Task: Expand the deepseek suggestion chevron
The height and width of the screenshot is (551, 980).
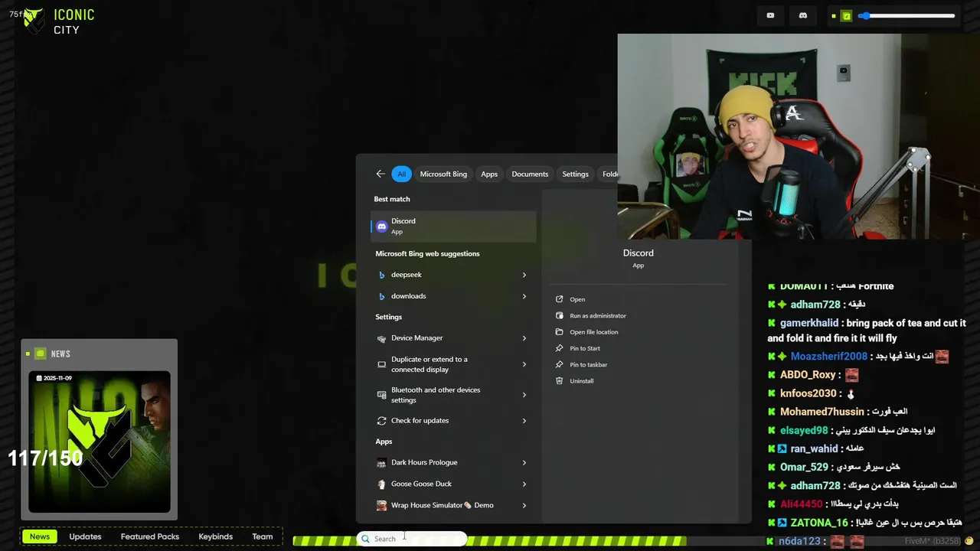Action: pyautogui.click(x=524, y=275)
